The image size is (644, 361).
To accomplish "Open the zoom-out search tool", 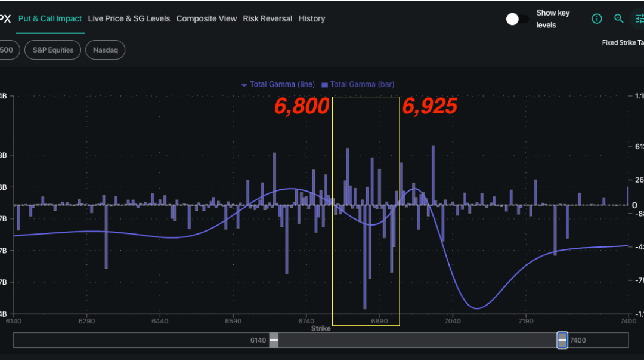I will 619,18.
